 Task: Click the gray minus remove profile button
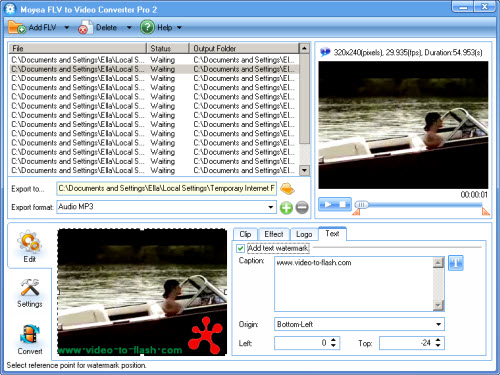click(302, 208)
